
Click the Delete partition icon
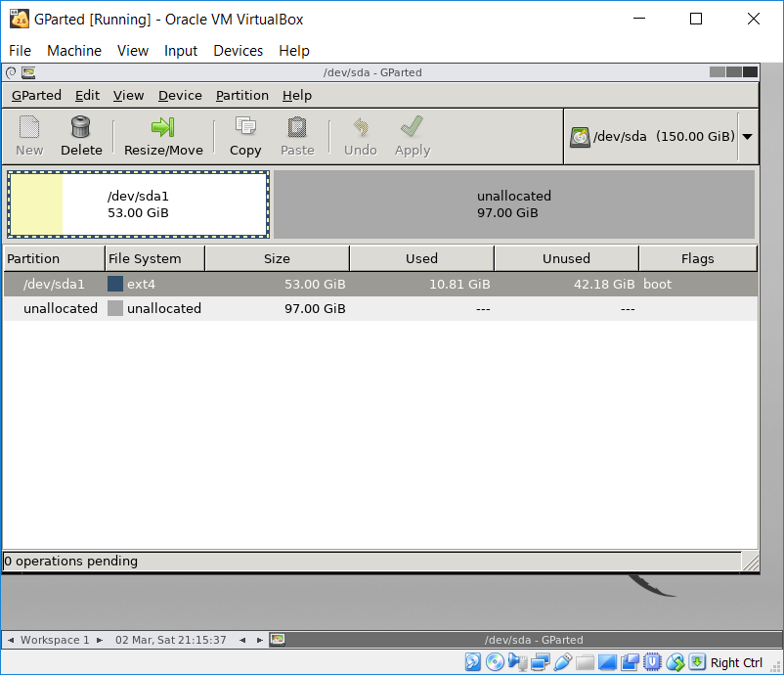click(x=81, y=136)
